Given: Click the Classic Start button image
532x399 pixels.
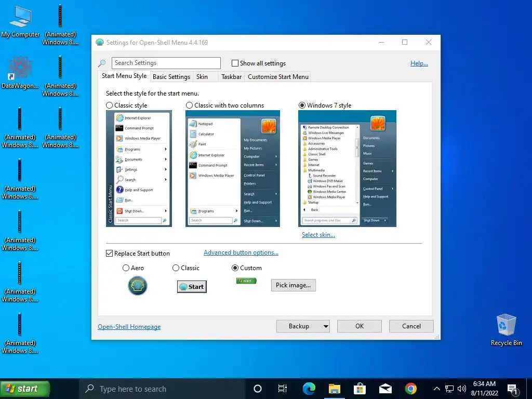Looking at the screenshot, I should [x=192, y=287].
